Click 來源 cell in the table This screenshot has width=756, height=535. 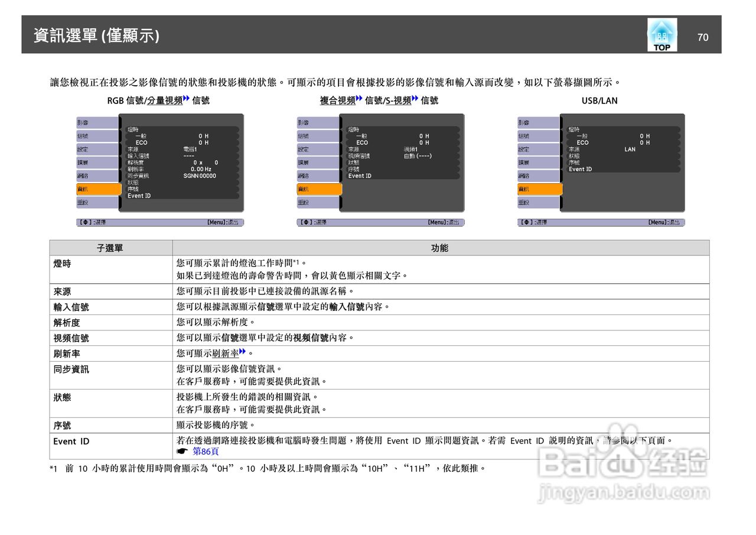[111, 291]
